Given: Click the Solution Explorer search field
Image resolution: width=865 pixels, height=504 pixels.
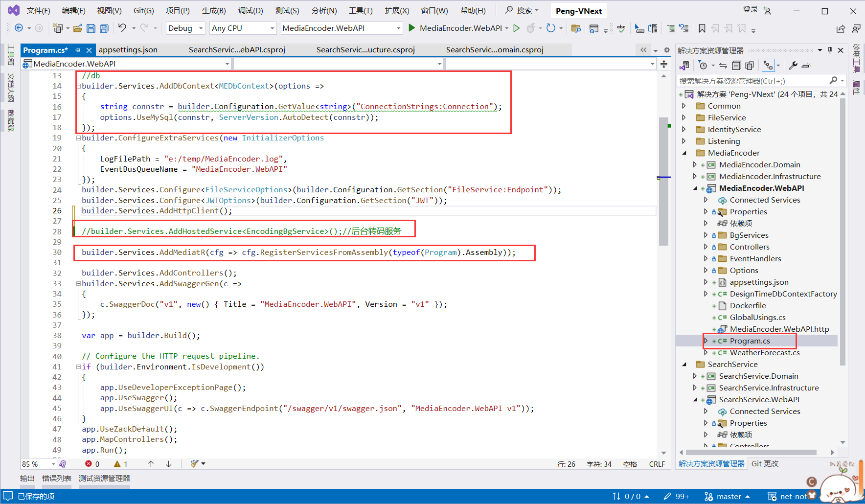Looking at the screenshot, I should coord(761,81).
